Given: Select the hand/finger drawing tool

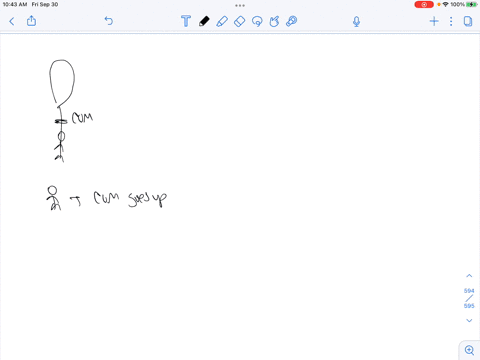Looking at the screenshot, I should (x=274, y=21).
